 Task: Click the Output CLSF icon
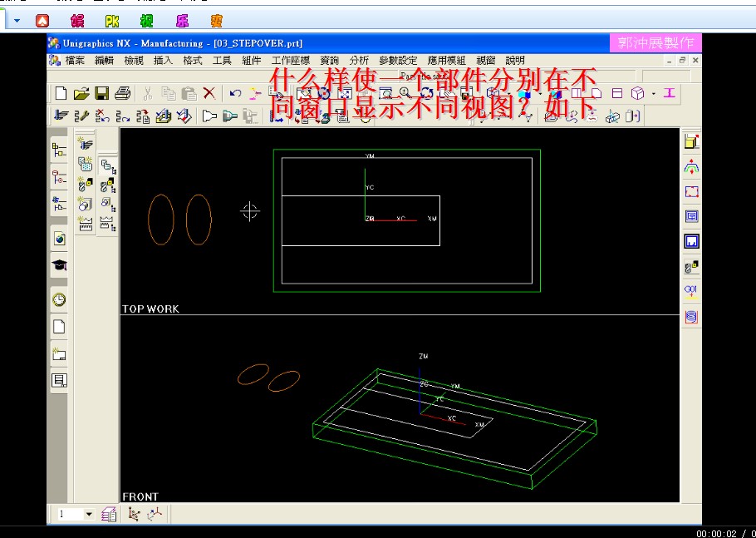coord(164,116)
